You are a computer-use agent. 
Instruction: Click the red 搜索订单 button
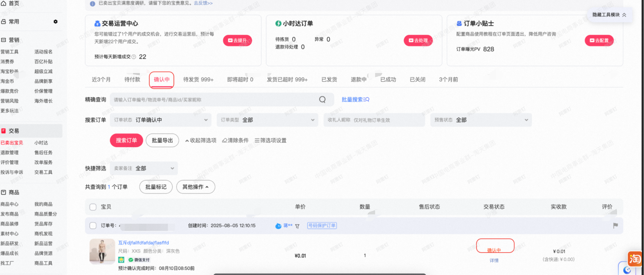(x=126, y=140)
